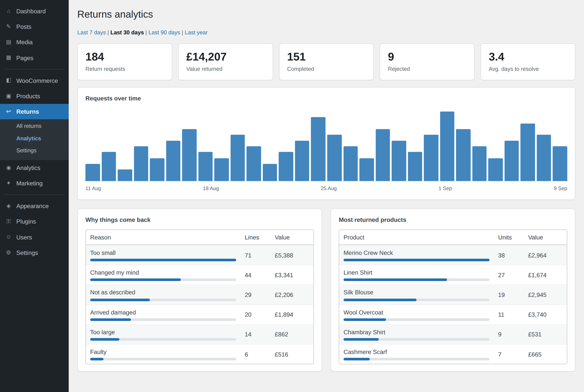Switch range to Last 7 days
Viewport: 584px width, 392px height.
click(92, 33)
